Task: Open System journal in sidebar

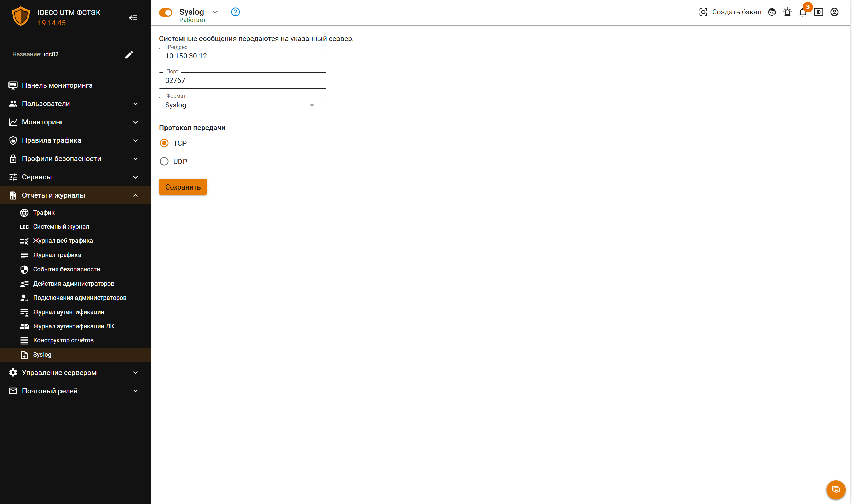Action: tap(61, 227)
